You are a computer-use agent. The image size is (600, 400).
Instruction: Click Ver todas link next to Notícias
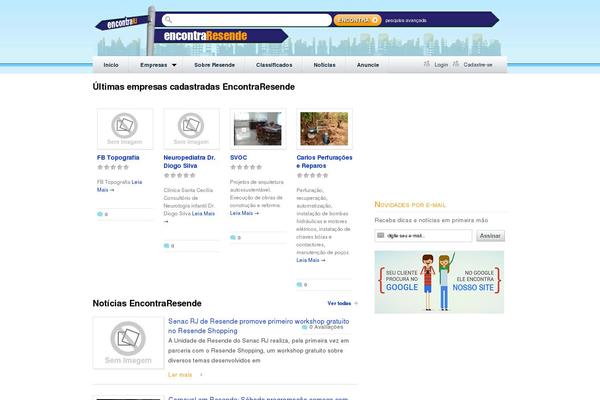click(339, 303)
